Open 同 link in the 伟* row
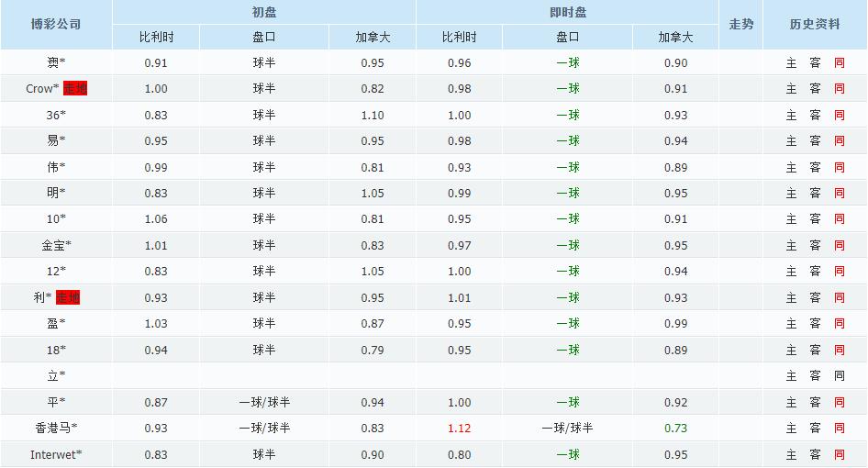The height and width of the screenshot is (468, 868). click(840, 167)
